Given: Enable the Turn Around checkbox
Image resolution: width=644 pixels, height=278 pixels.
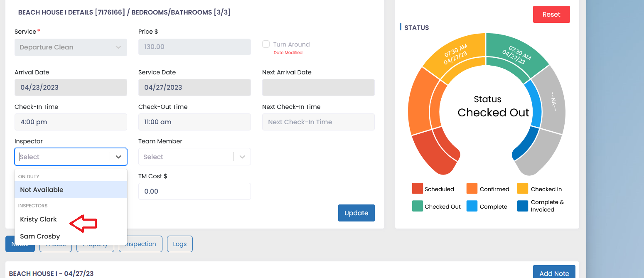Looking at the screenshot, I should pos(265,44).
